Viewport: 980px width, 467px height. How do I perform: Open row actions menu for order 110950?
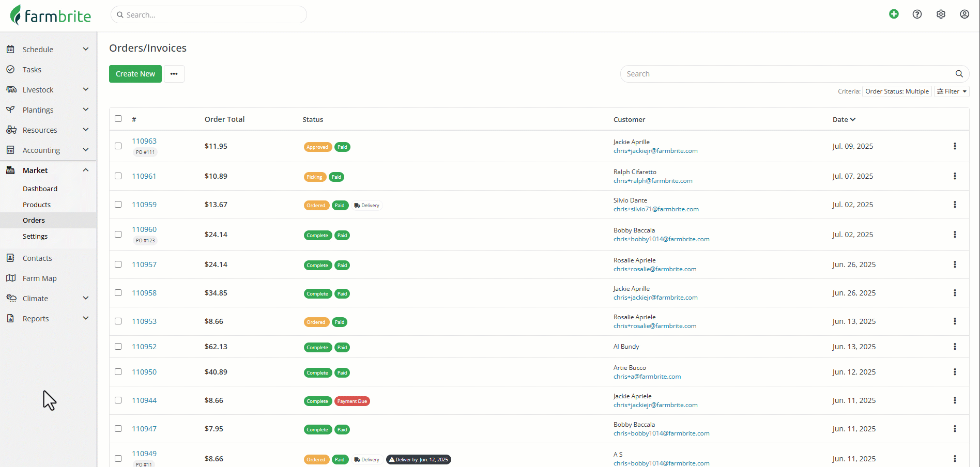(955, 372)
